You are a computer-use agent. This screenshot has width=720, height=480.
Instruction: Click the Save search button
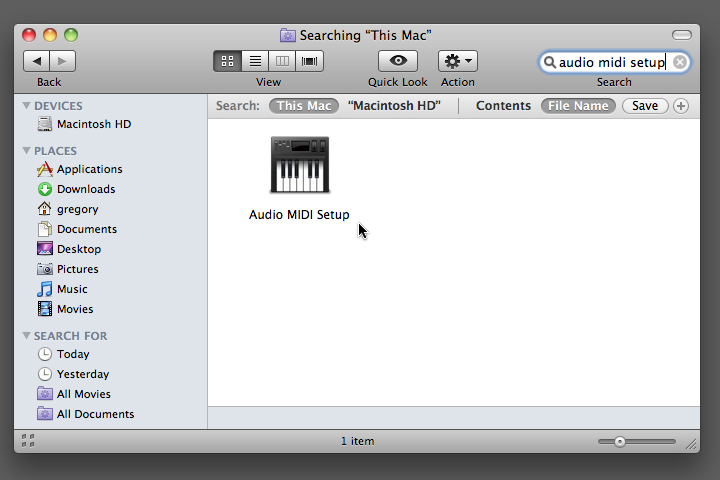click(x=645, y=106)
